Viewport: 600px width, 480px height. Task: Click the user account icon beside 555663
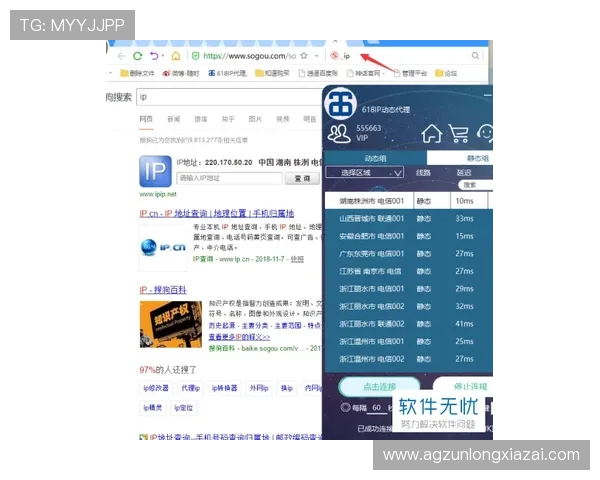click(339, 133)
